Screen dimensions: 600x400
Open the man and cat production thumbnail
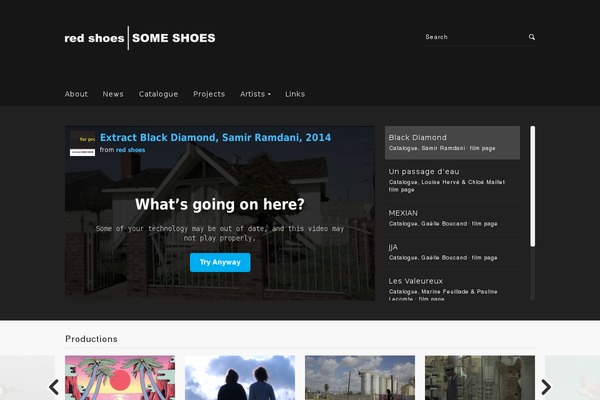[x=480, y=378]
